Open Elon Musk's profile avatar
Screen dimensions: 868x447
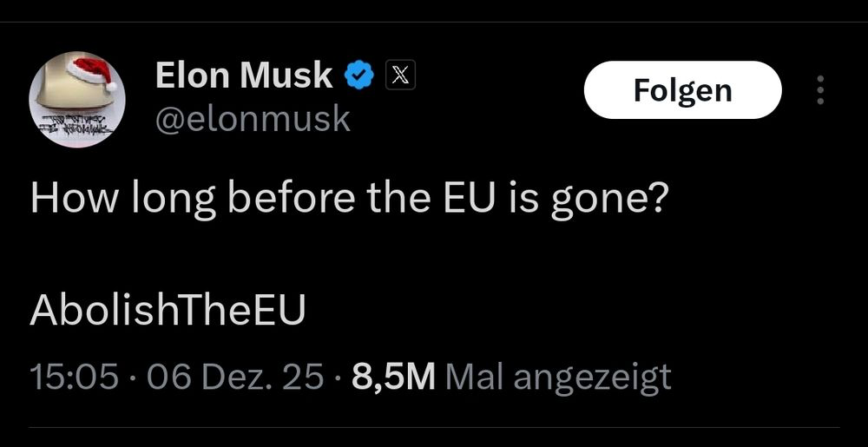(x=78, y=99)
